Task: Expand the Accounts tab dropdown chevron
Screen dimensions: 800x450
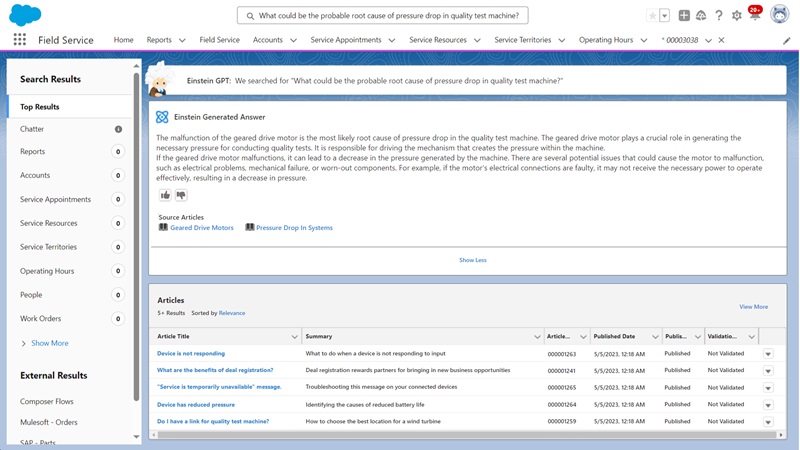Action: pyautogui.click(x=293, y=40)
